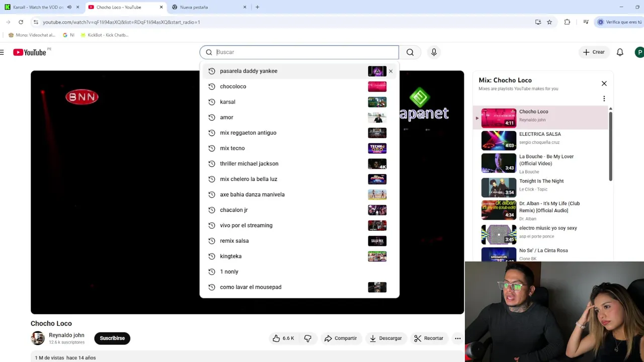Select 'mix reggaeton antiguo' suggestion

(x=299, y=133)
